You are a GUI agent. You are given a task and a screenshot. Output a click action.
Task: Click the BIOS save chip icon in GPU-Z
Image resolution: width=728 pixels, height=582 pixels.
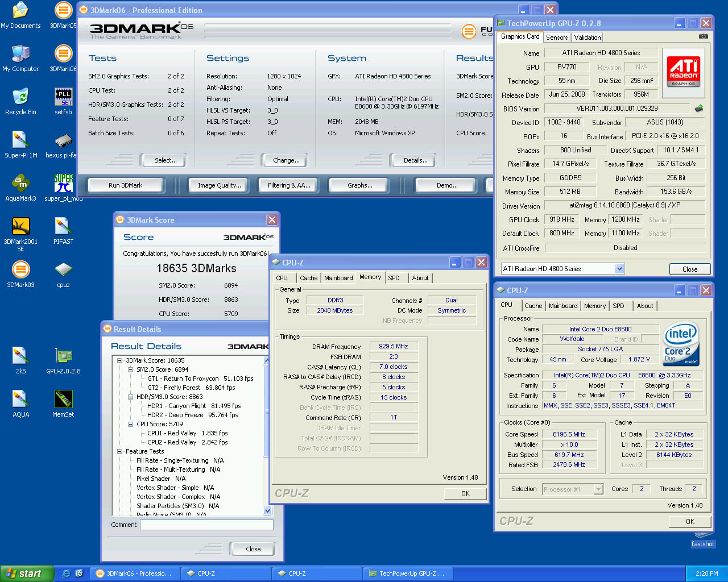[x=699, y=108]
